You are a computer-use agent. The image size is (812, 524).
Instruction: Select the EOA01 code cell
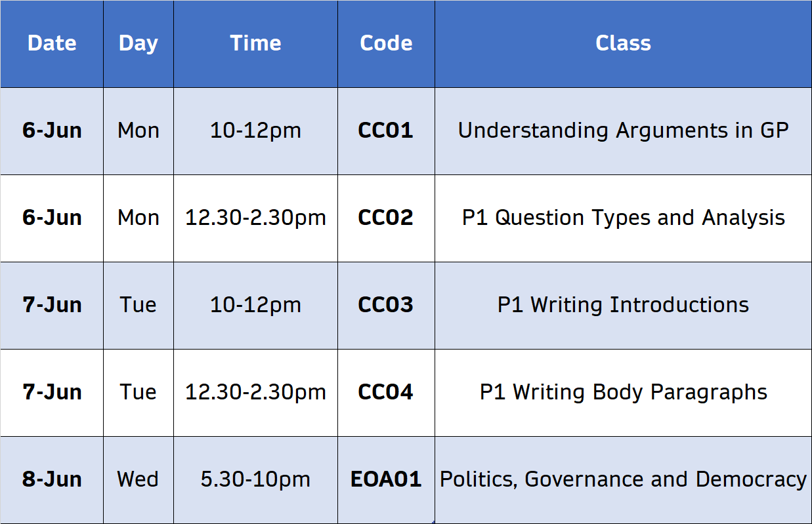386,479
